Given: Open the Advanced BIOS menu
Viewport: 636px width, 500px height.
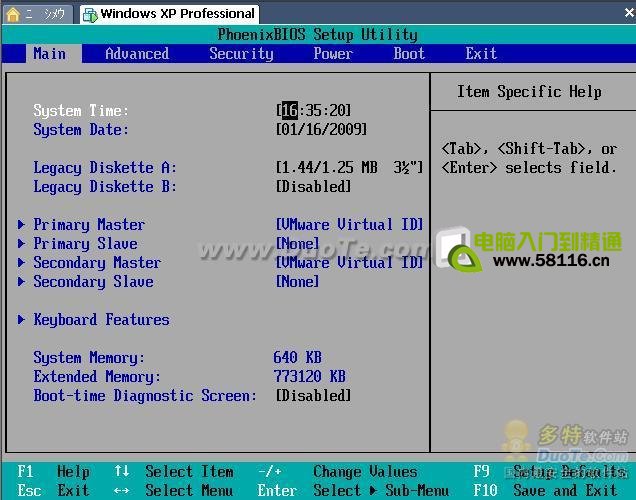Looking at the screenshot, I should pos(137,54).
